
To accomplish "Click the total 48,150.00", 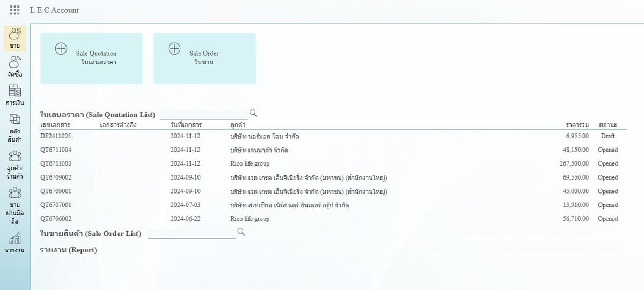I will click(575, 150).
